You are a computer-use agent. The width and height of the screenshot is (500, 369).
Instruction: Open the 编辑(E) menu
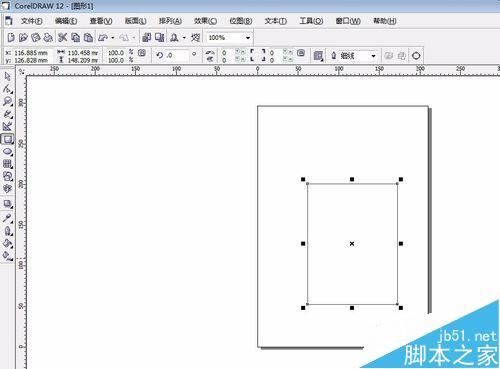point(66,21)
